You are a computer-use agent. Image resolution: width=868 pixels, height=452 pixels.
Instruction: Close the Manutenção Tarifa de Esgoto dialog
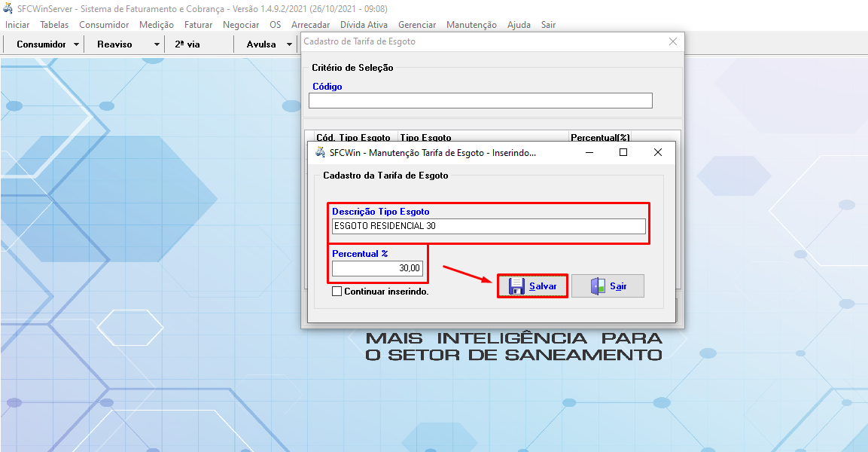click(657, 152)
